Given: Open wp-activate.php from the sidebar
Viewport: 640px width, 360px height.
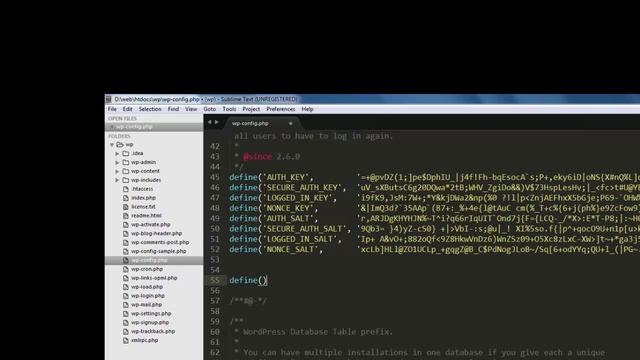Looking at the screenshot, I should pyautogui.click(x=151, y=224).
